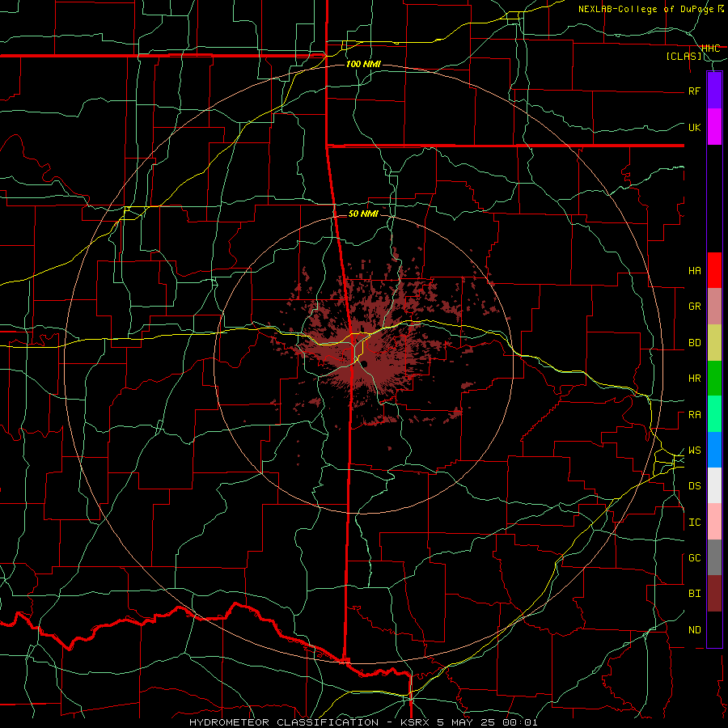Click the HHC product code label
This screenshot has width=728, height=728.
point(710,48)
